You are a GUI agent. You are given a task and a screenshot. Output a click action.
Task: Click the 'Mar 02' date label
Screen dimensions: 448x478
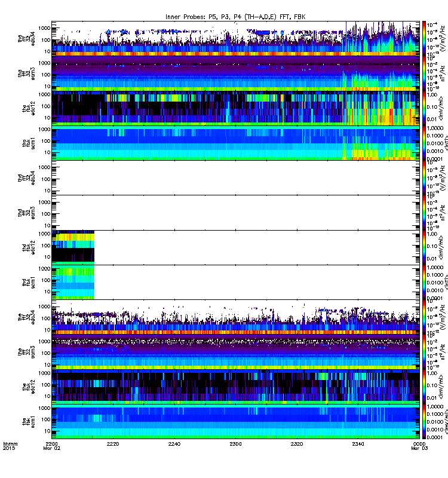(52, 449)
